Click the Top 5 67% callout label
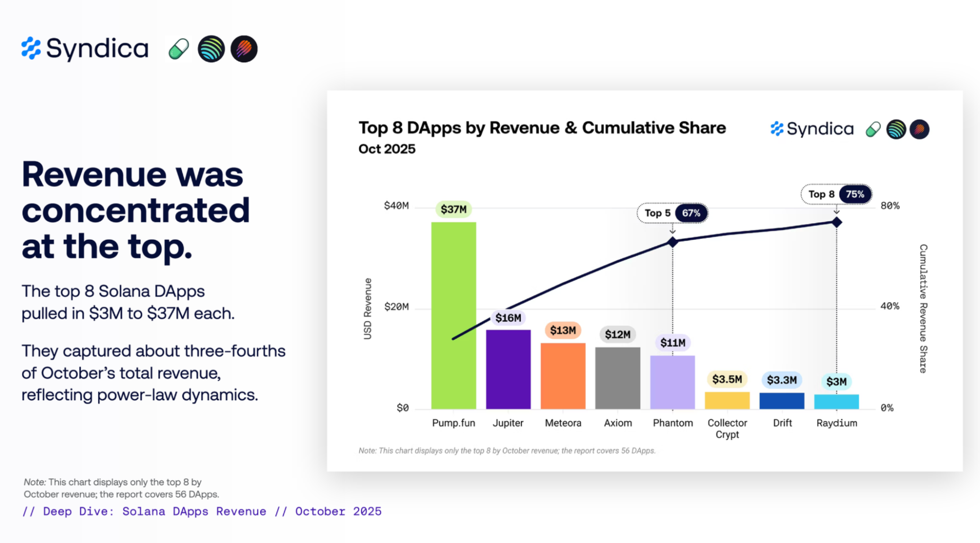The image size is (980, 543). click(672, 213)
